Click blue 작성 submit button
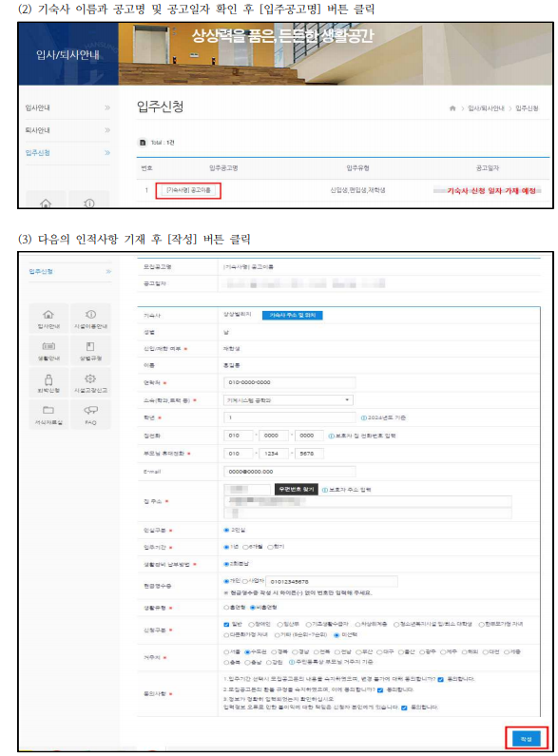This screenshot has height=756, width=558. [x=527, y=739]
